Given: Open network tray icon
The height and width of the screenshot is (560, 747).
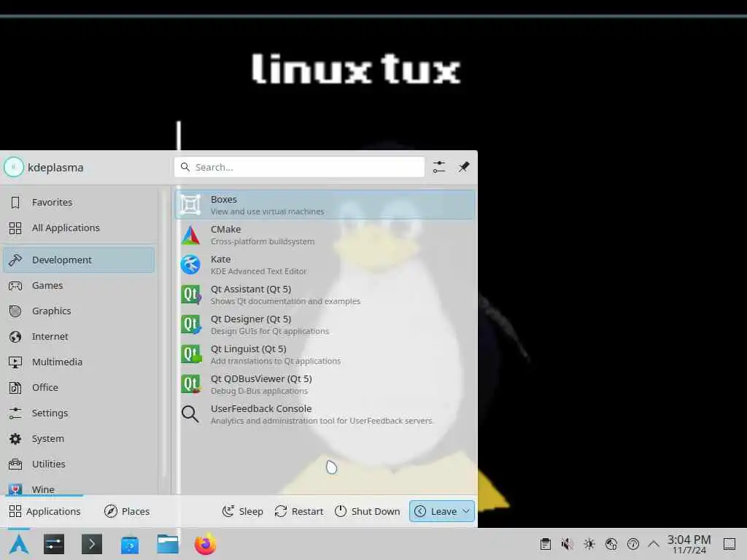Looking at the screenshot, I should pos(611,544).
